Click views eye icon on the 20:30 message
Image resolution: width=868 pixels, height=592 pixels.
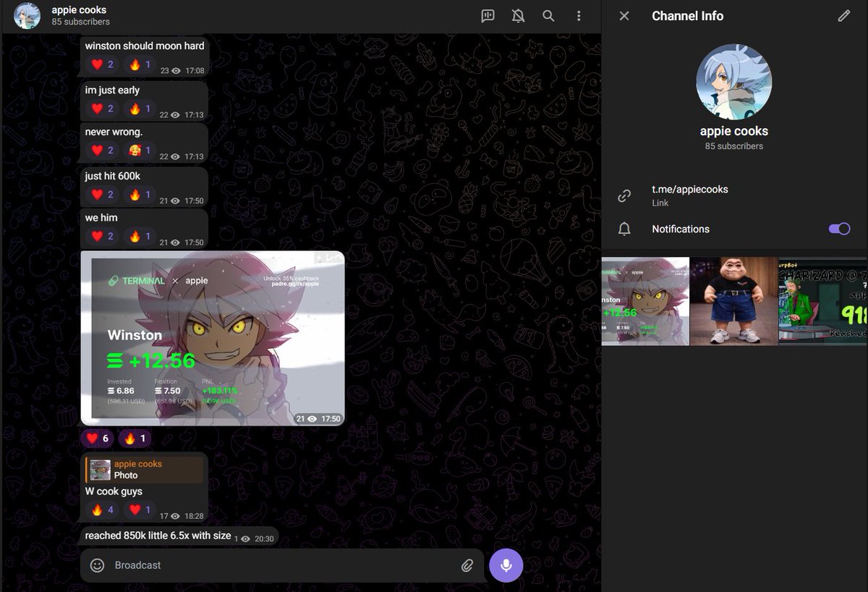click(245, 539)
